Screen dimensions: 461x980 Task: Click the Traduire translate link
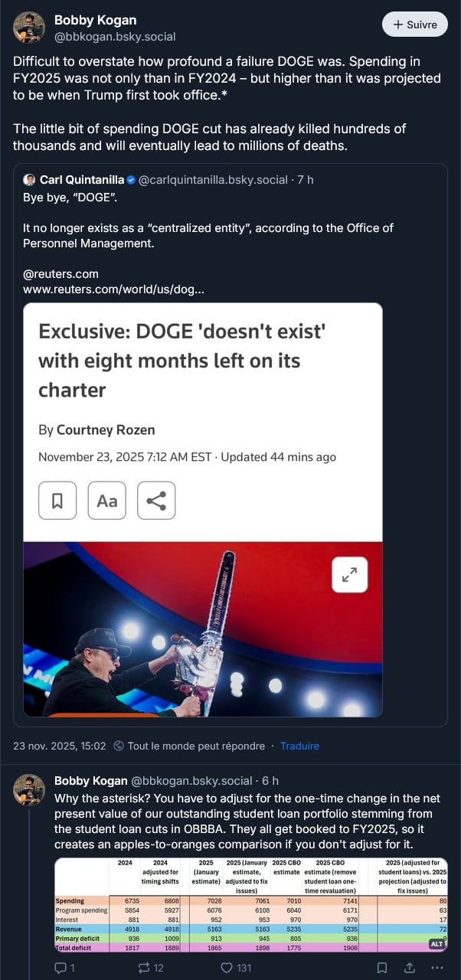[299, 746]
